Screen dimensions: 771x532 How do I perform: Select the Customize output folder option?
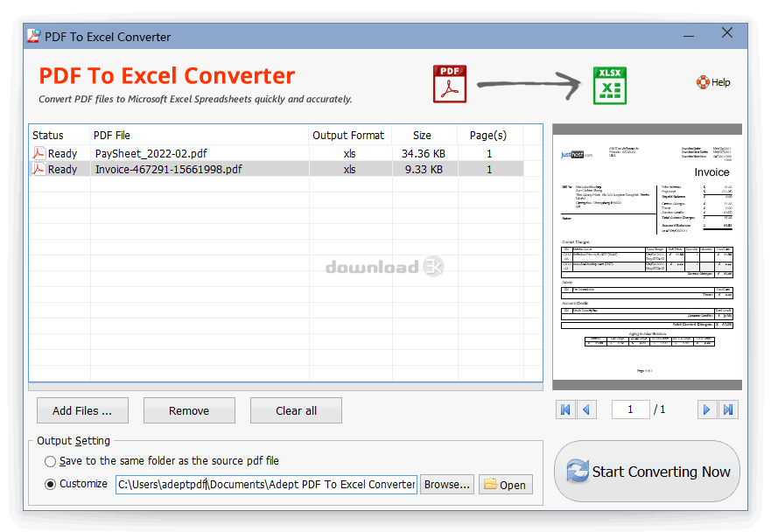pos(50,484)
